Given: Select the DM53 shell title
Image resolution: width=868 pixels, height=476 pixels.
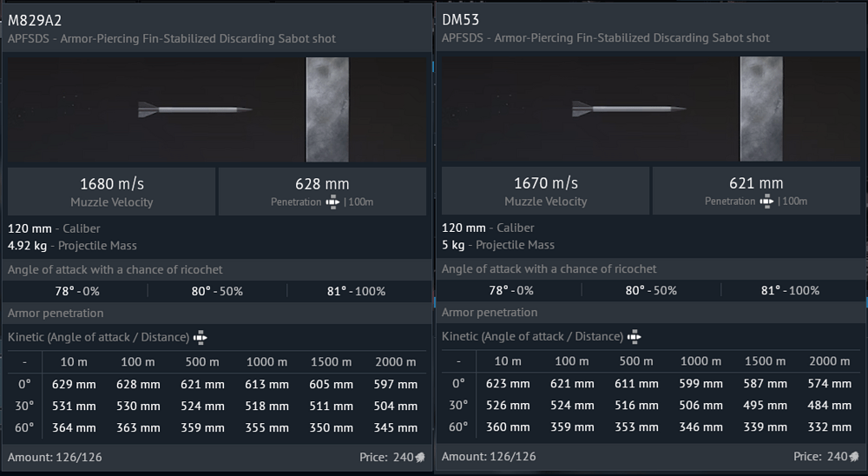Looking at the screenshot, I should click(x=460, y=19).
